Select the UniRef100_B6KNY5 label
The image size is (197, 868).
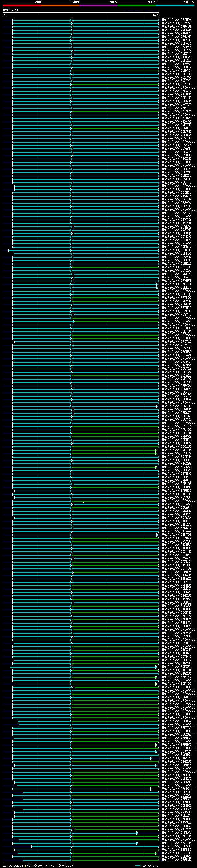(x=176, y=765)
